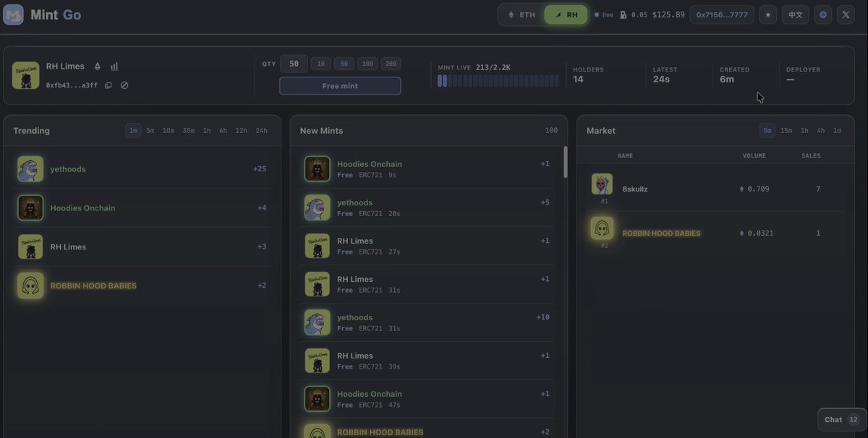The image size is (868, 438).
Task: Choose the 200 quantity preset
Action: 391,64
